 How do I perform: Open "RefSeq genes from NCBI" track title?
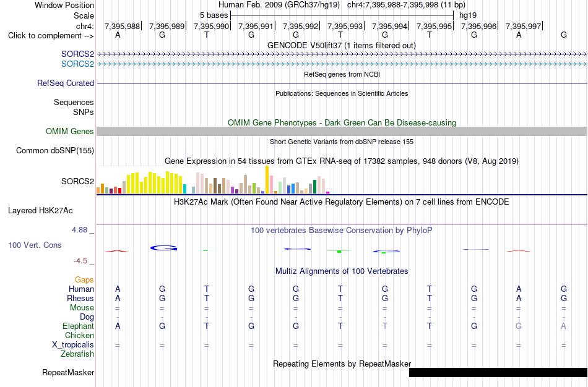[342, 74]
